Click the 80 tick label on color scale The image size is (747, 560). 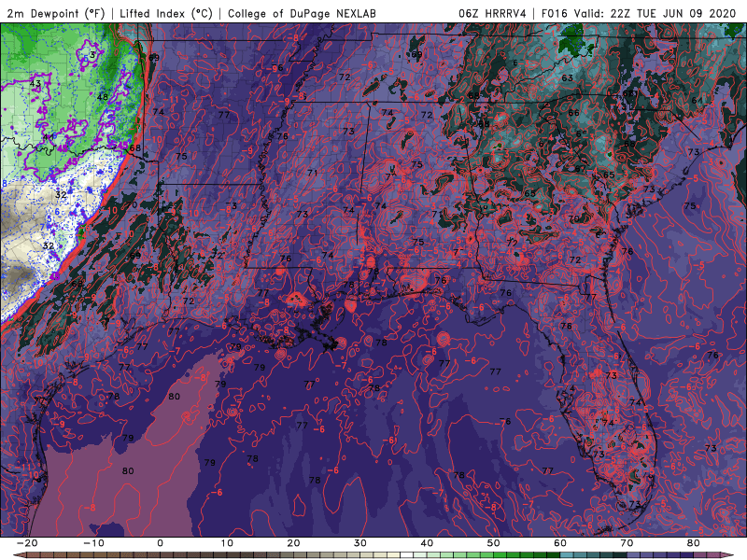pos(694,543)
